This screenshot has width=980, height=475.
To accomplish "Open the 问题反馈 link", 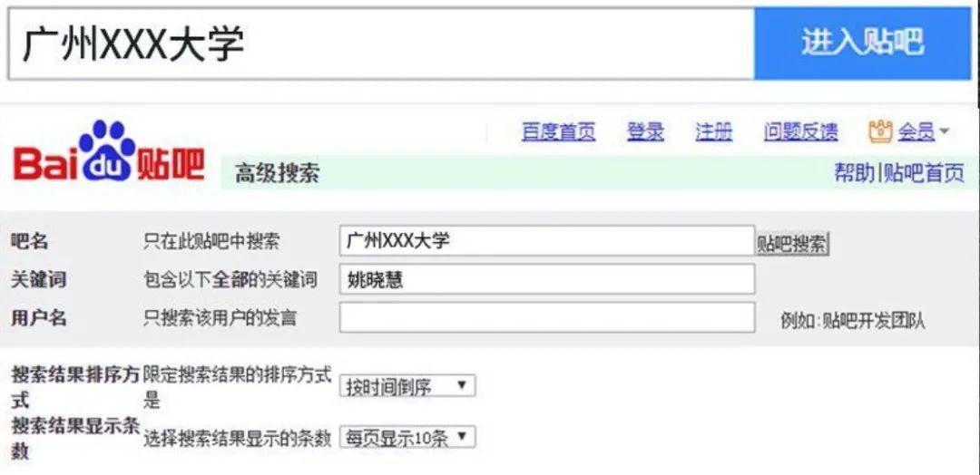I will [x=800, y=131].
